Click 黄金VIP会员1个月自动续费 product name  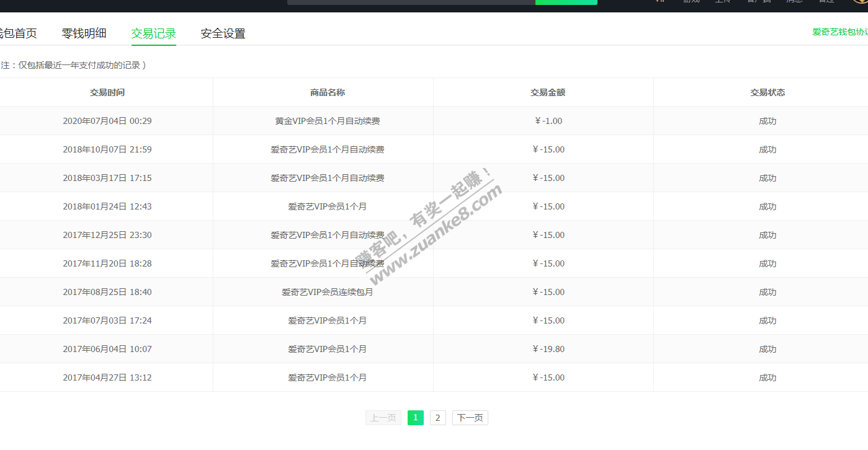328,121
